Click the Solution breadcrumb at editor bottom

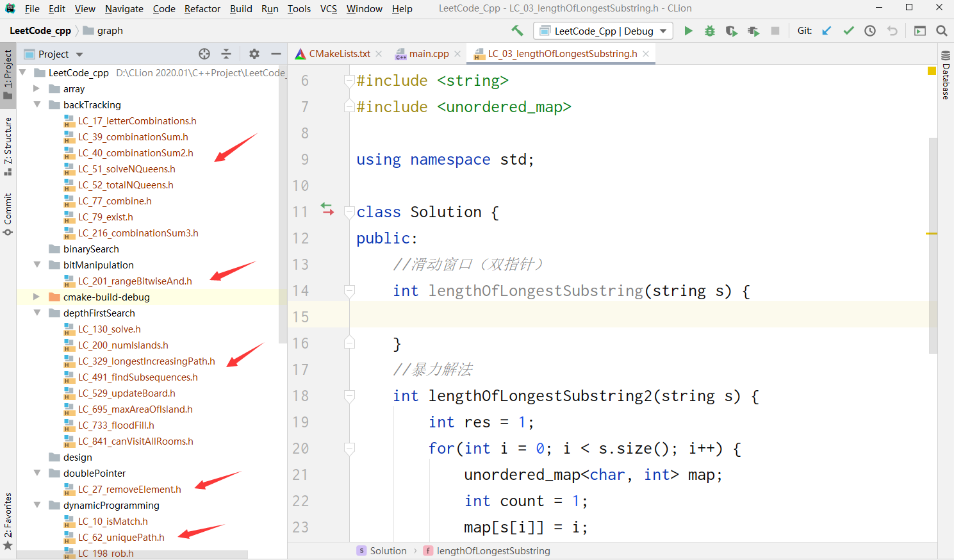(x=382, y=551)
